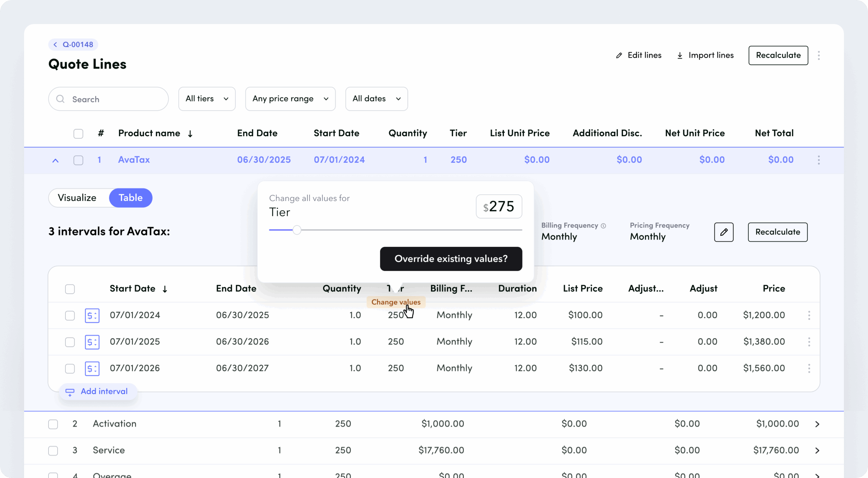Check the Activation row checkbox

[x=53, y=424]
